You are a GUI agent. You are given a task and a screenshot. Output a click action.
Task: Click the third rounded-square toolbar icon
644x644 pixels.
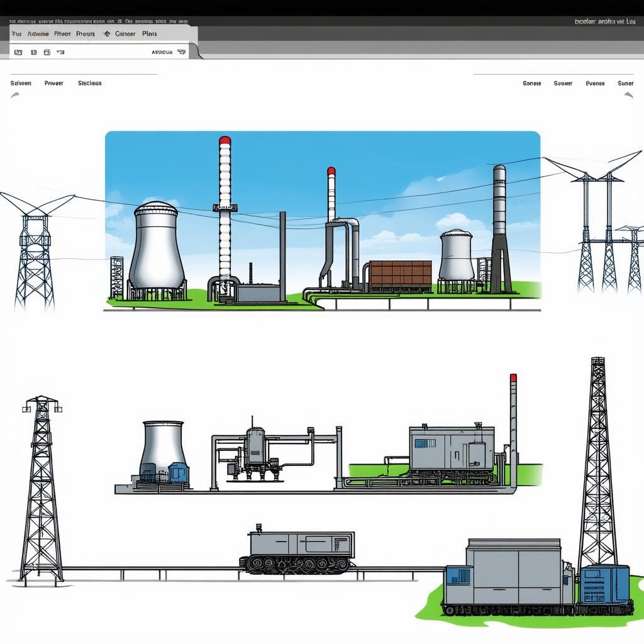(47, 52)
